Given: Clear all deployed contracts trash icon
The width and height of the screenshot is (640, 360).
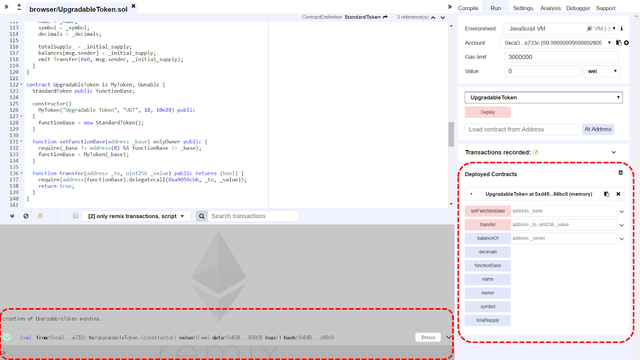Looking at the screenshot, I should coord(620,173).
